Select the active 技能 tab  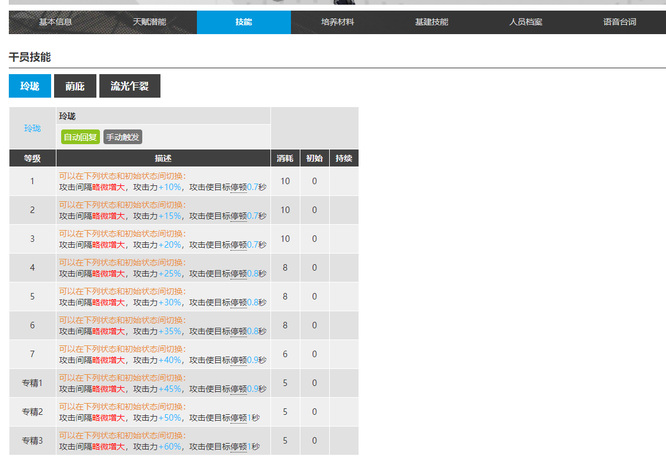pyautogui.click(x=243, y=22)
